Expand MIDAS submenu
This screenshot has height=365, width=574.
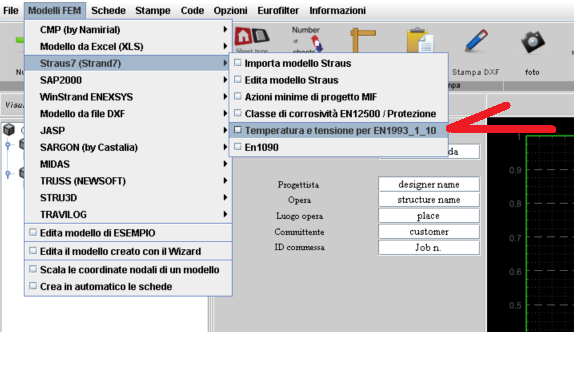pos(128,164)
